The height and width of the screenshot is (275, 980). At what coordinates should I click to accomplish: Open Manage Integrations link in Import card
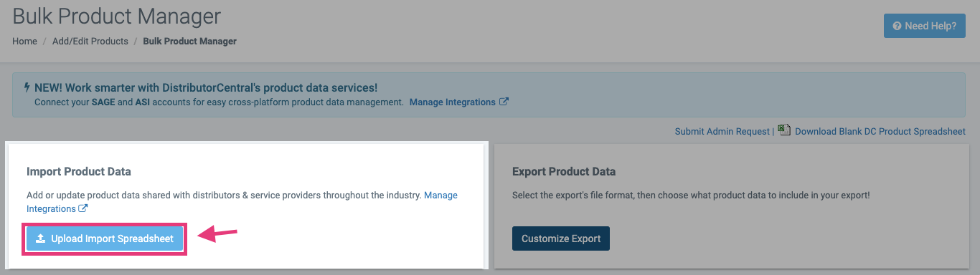(x=242, y=202)
